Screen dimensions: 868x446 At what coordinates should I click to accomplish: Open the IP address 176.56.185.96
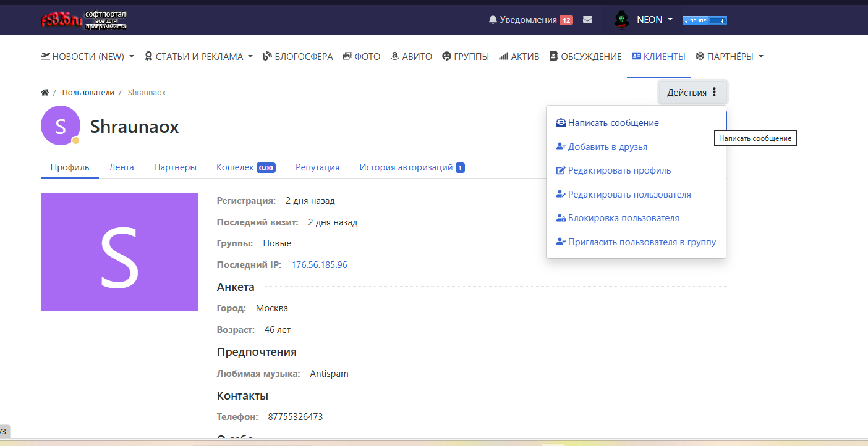click(320, 265)
